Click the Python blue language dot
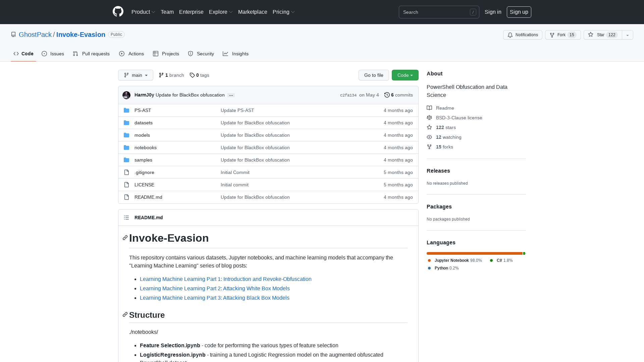The height and width of the screenshot is (362, 644). tap(429, 268)
